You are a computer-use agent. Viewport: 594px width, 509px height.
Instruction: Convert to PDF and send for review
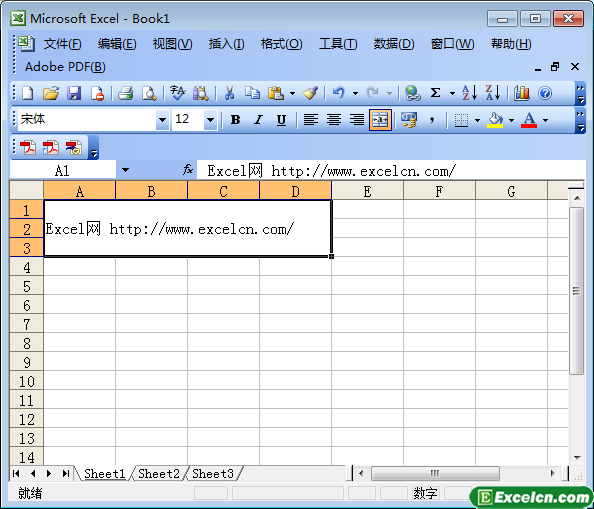pyautogui.click(x=74, y=148)
